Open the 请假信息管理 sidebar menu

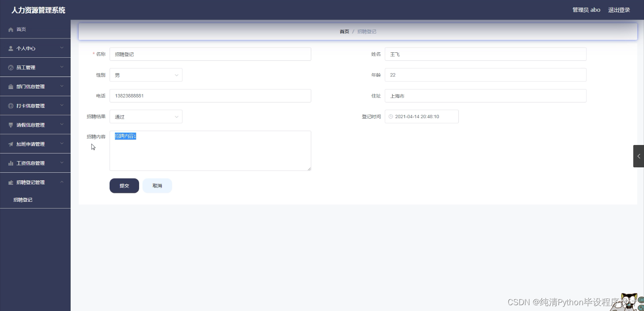[x=35, y=125]
